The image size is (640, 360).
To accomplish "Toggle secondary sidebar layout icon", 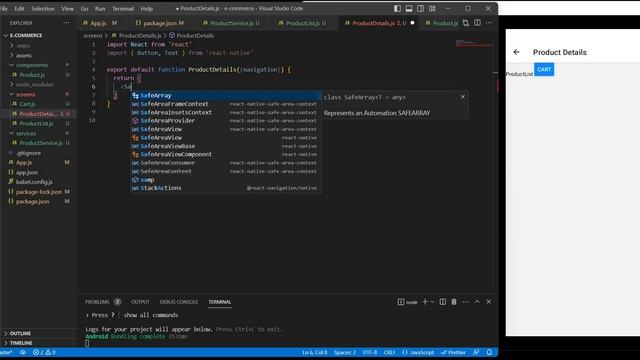I will [420, 8].
